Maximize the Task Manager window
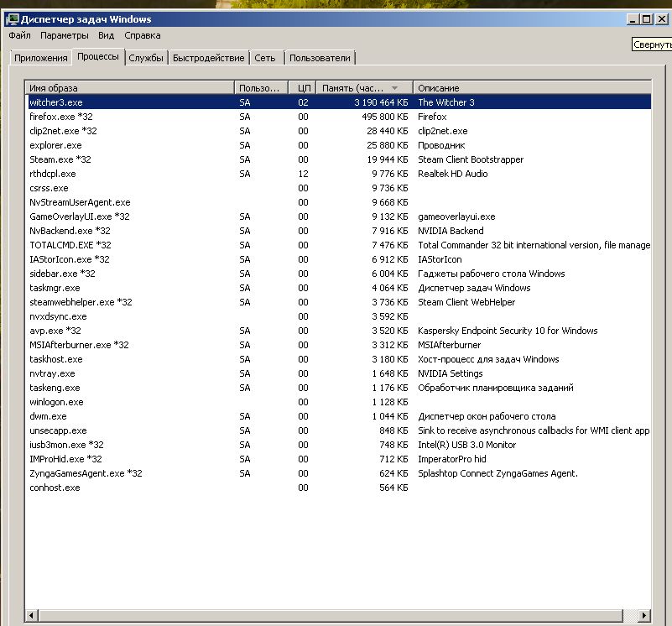 pyautogui.click(x=647, y=18)
